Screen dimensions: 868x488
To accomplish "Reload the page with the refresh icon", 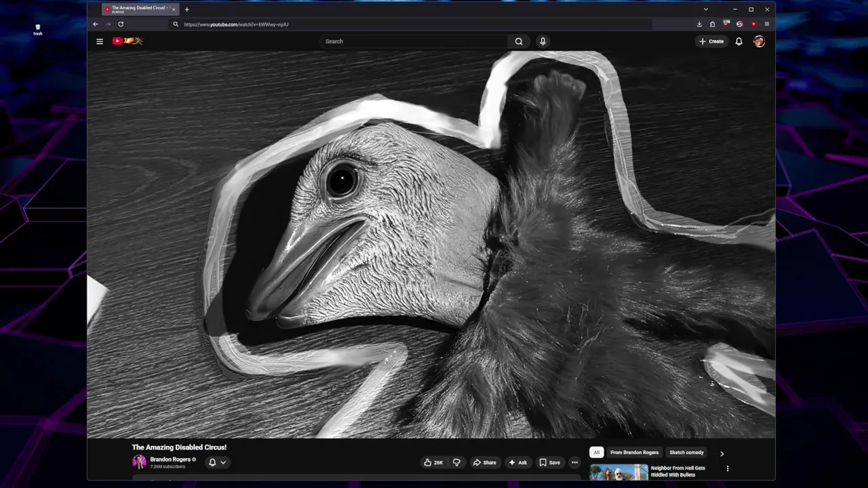I will (x=121, y=24).
